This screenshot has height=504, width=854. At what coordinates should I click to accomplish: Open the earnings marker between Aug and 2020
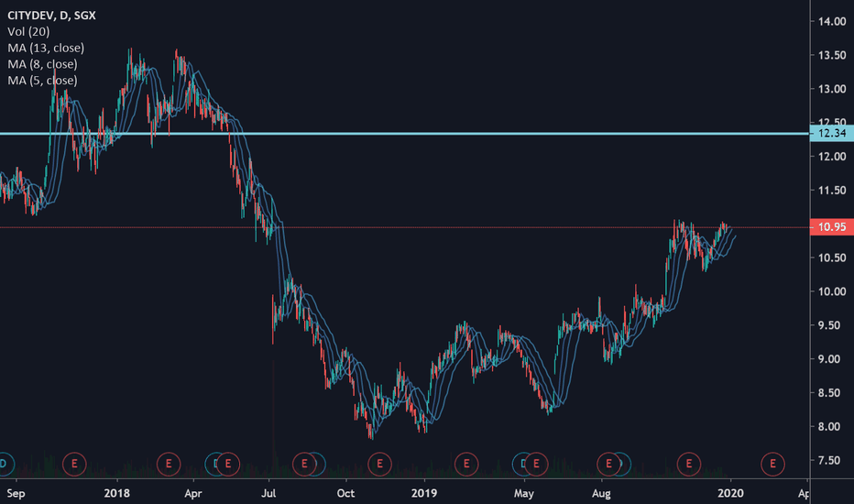[x=689, y=465]
